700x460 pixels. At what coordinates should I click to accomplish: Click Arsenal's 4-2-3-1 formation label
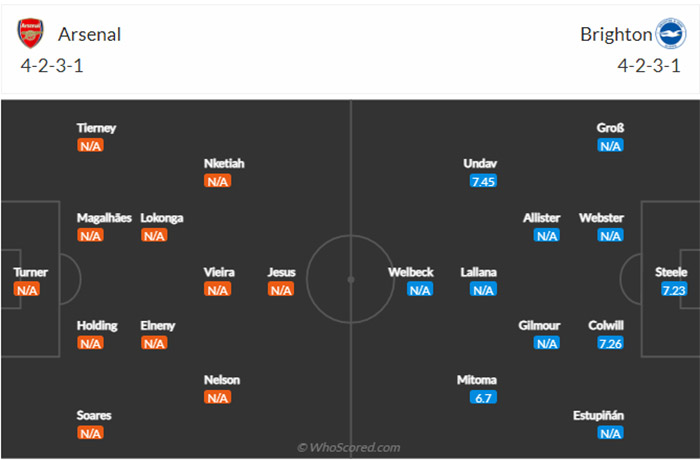coord(52,66)
